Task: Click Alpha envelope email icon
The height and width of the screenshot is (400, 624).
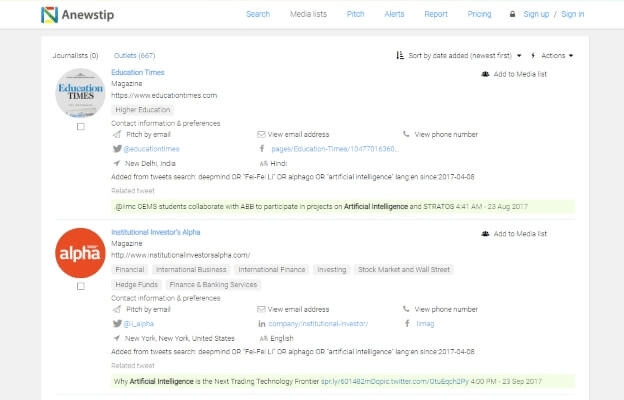Action: click(x=261, y=309)
